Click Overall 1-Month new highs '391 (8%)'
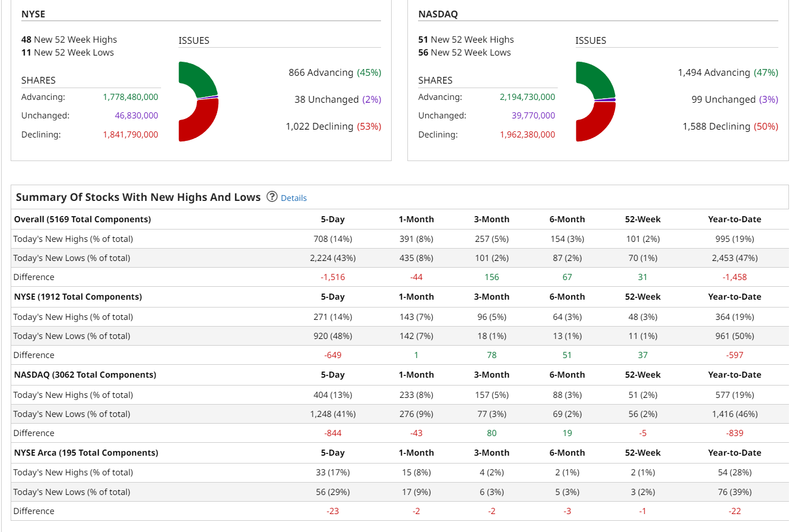The width and height of the screenshot is (803, 532). (x=416, y=239)
